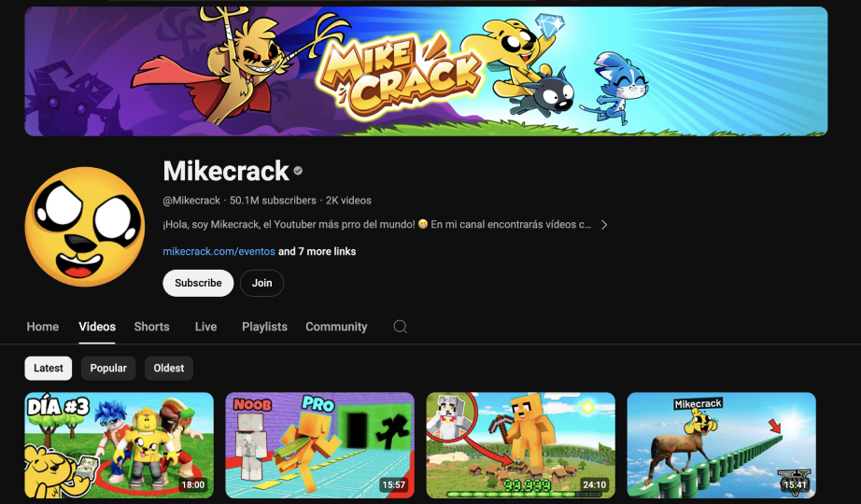
Task: Click the Mikecrack channel name heading
Action: 226,171
